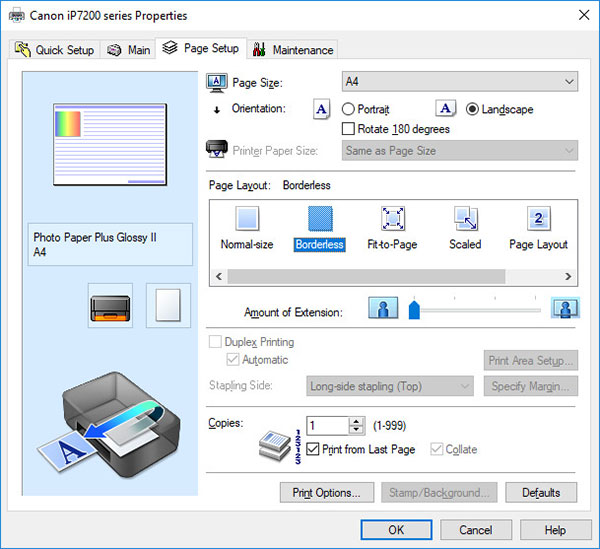600x549 pixels.
Task: Select the Landscape radio button
Action: pos(472,109)
